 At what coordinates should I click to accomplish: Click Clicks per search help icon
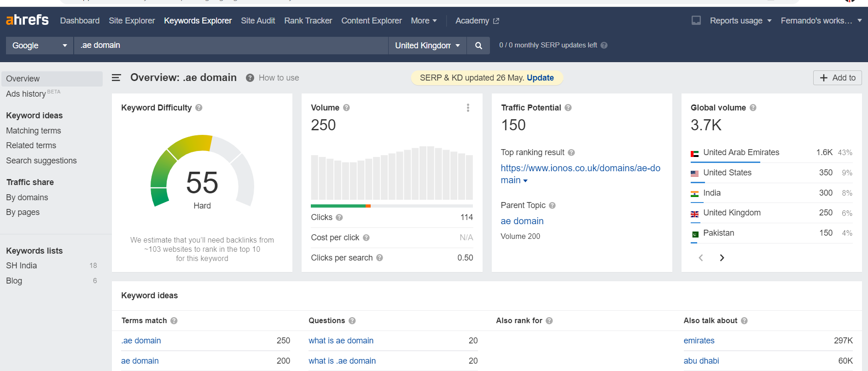pos(379,258)
